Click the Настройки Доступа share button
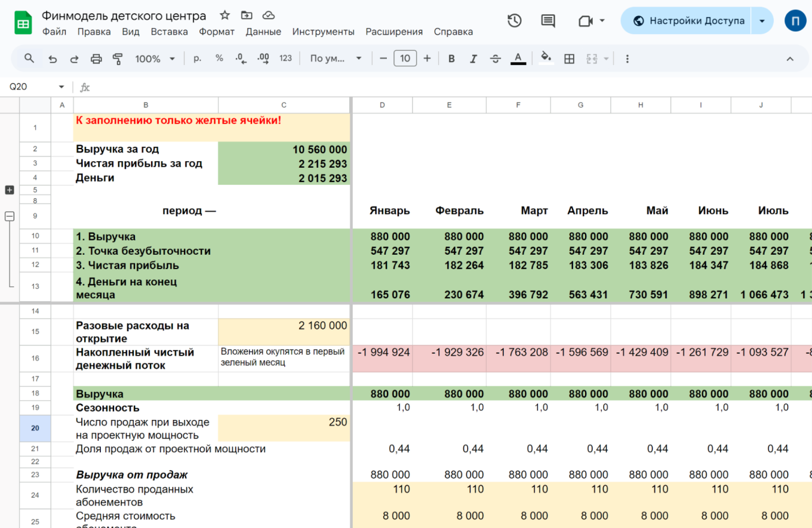Viewport: 812px width, 528px height. (688, 21)
